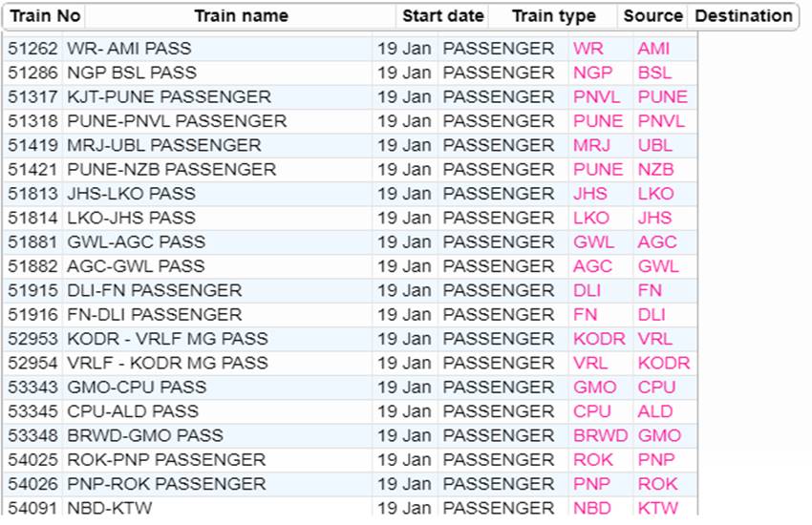
Task: Open PNVL source link for train 51317
Action: (x=596, y=97)
